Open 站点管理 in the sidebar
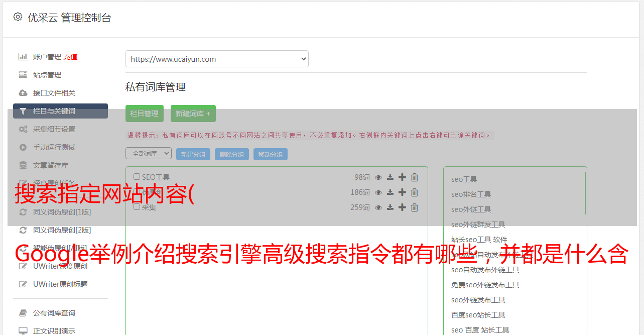Screen dimensions: 644x335 point(47,75)
